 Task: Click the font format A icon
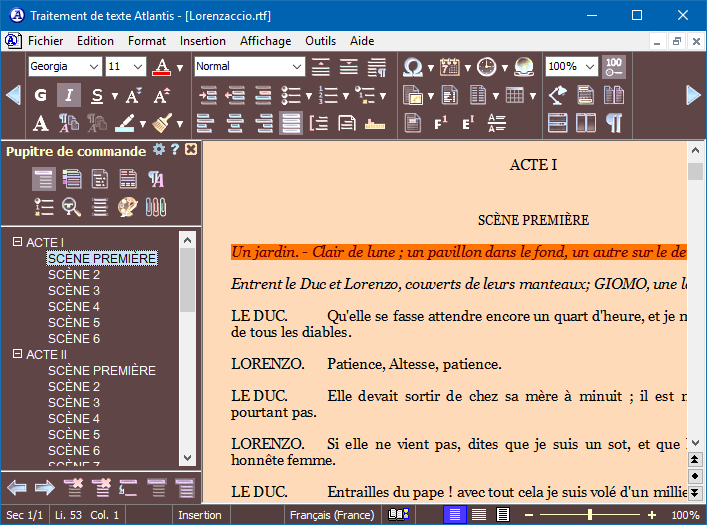click(x=41, y=123)
